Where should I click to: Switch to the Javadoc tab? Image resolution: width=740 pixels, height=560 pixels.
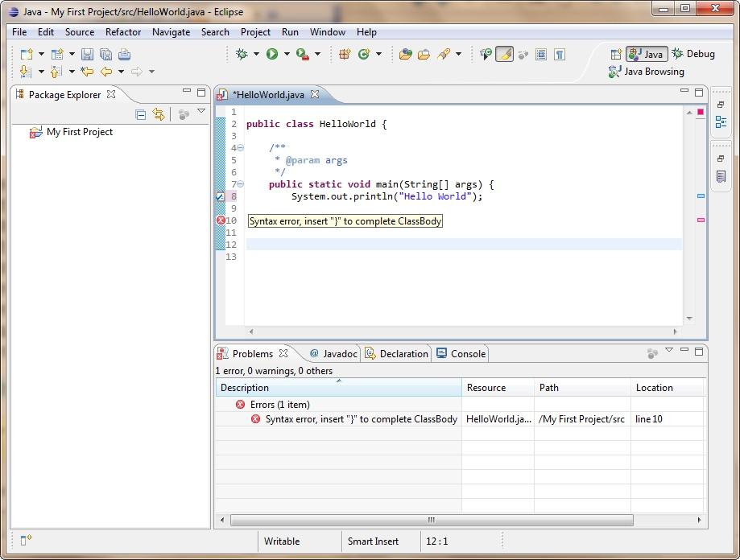tap(333, 353)
